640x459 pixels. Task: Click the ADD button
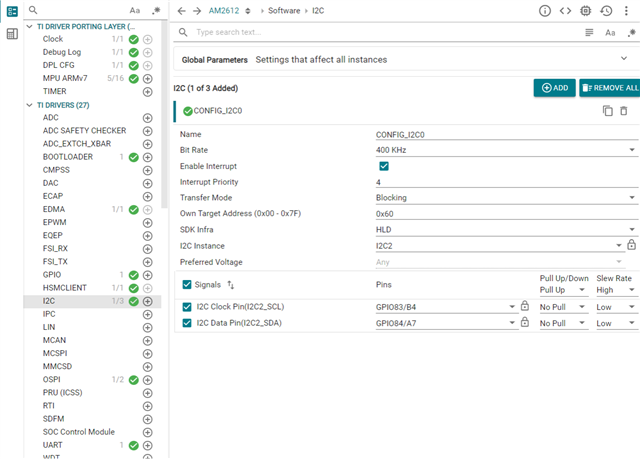coord(554,88)
